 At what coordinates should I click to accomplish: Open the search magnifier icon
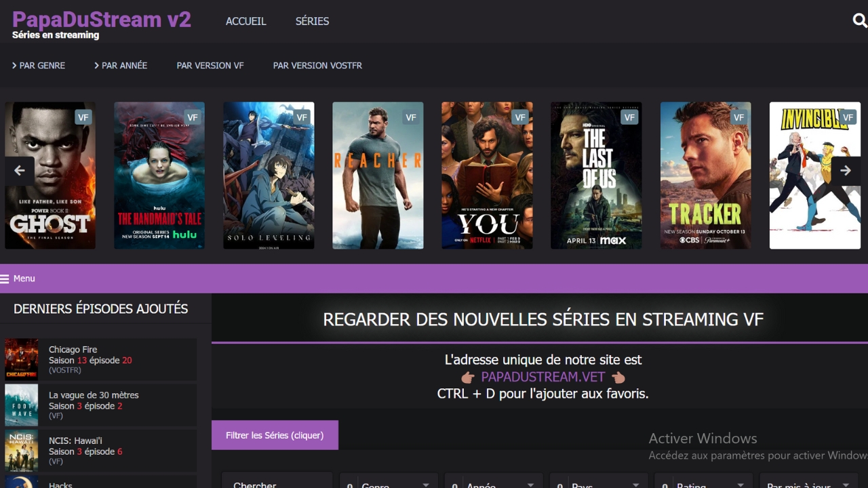(x=859, y=20)
